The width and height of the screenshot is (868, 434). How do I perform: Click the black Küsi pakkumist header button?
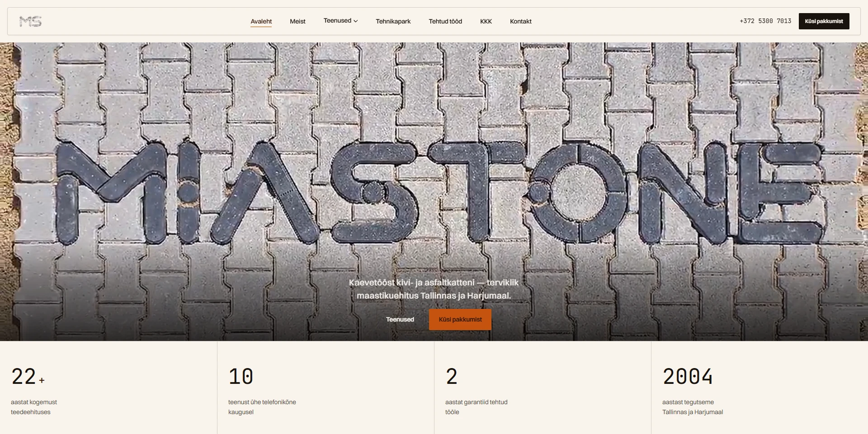[824, 21]
